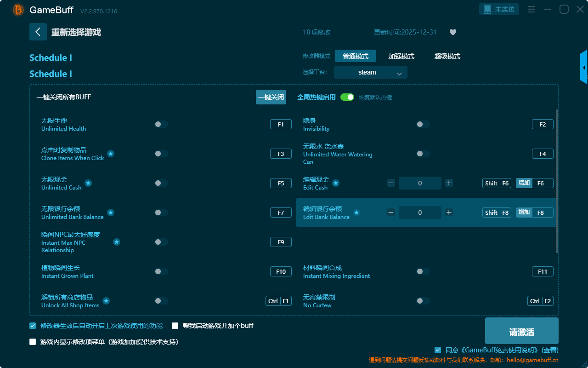The width and height of the screenshot is (588, 368).
Task: Switch to 加强模式 enhanced mode tab
Action: (x=401, y=56)
